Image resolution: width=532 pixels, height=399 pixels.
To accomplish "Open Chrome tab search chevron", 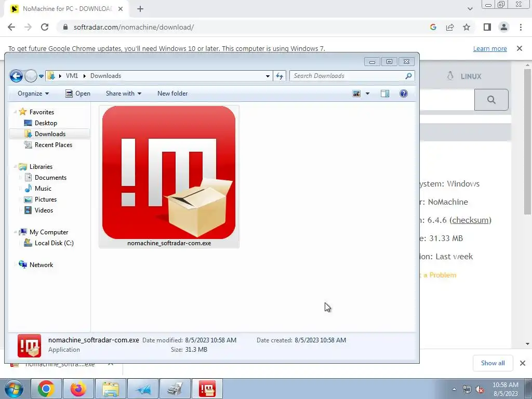I will [x=470, y=9].
